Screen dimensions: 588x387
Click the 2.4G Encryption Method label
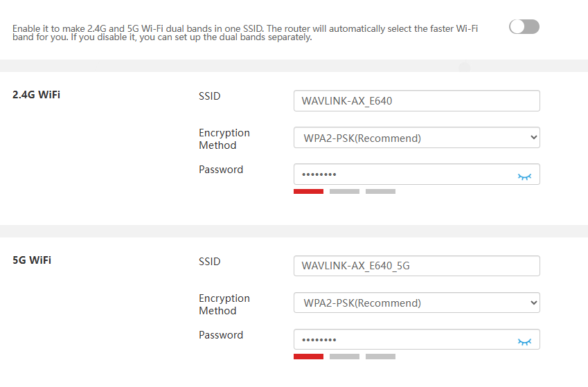224,139
